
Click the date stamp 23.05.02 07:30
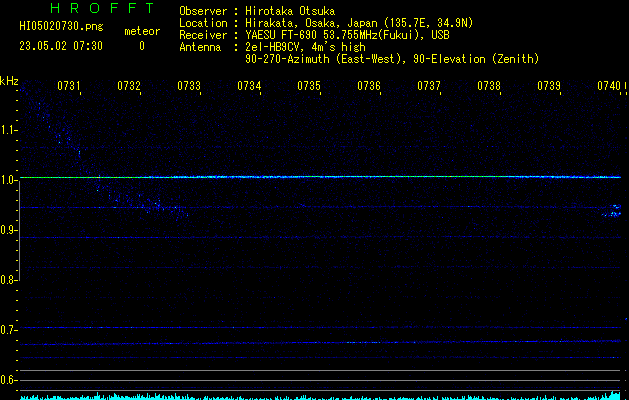61,46
